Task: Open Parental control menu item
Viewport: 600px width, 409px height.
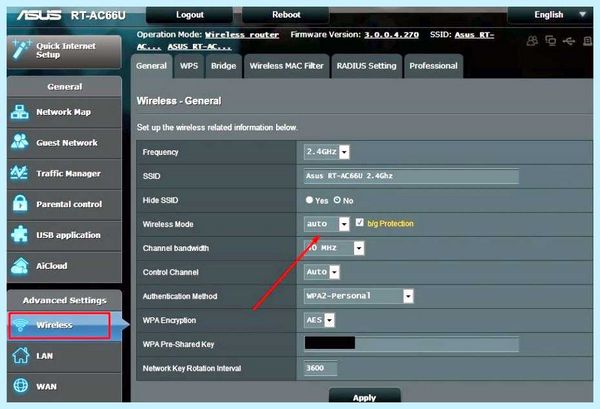Action: (64, 204)
